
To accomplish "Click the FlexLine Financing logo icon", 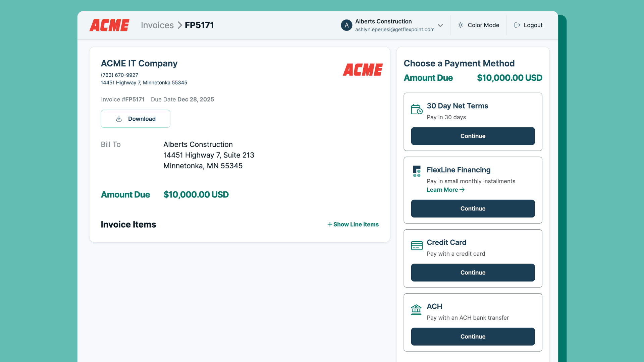I will tap(417, 171).
